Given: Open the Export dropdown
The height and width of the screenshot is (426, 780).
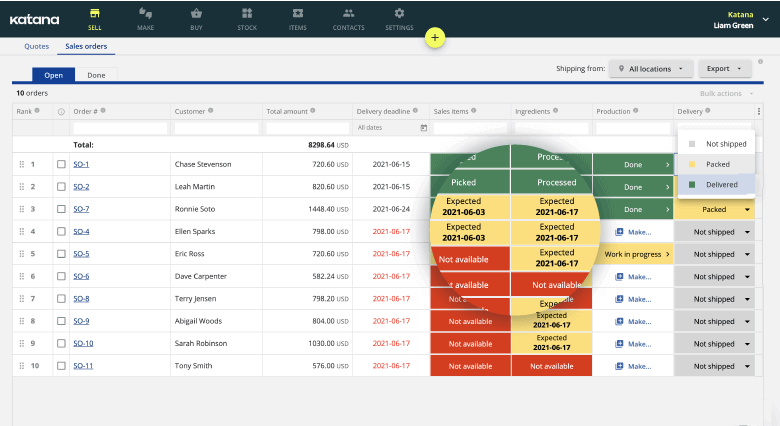Looking at the screenshot, I should pyautogui.click(x=724, y=69).
